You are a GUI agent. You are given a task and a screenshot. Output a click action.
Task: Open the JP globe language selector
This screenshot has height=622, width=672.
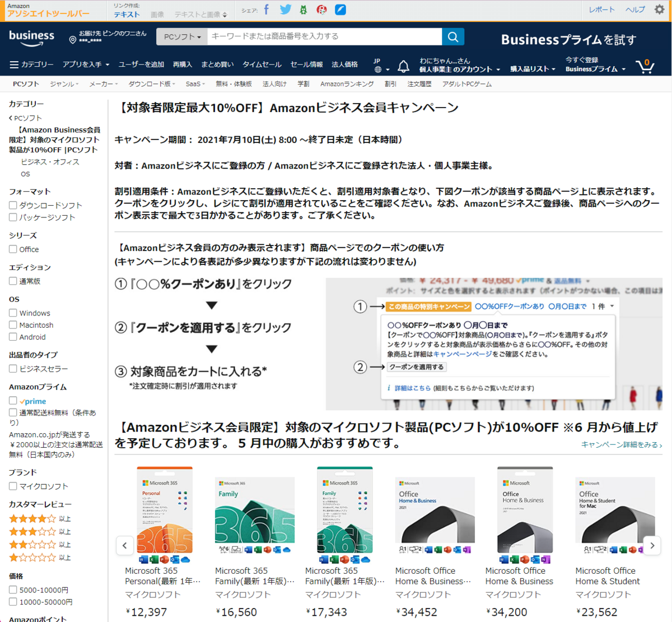(380, 66)
